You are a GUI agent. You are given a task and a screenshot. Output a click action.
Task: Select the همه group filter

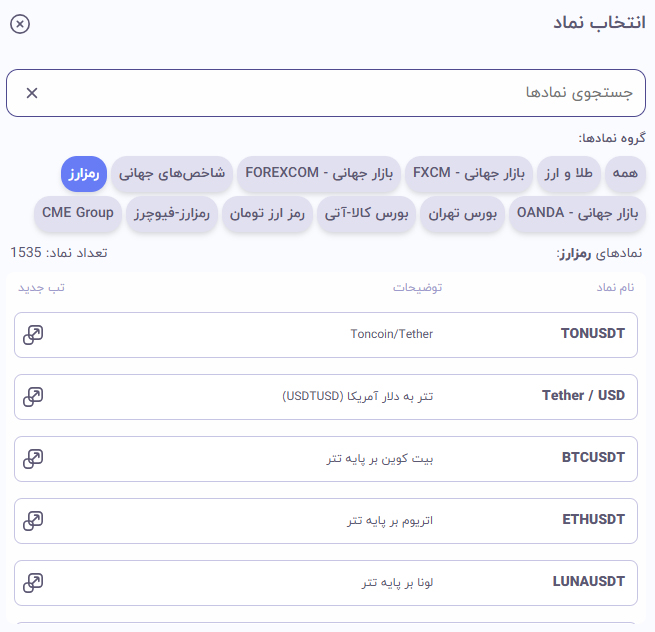point(625,174)
